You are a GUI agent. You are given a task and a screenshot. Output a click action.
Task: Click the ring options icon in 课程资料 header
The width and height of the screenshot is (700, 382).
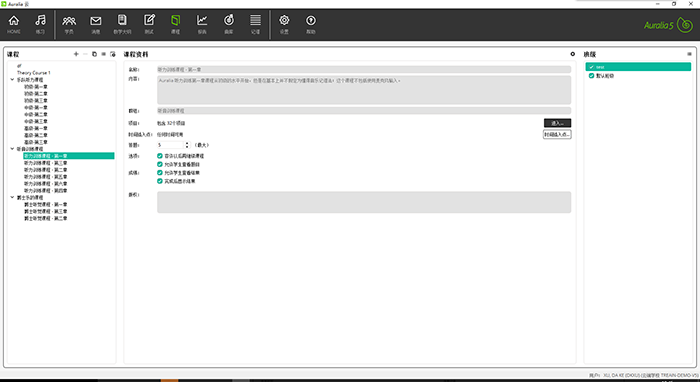pyautogui.click(x=573, y=54)
